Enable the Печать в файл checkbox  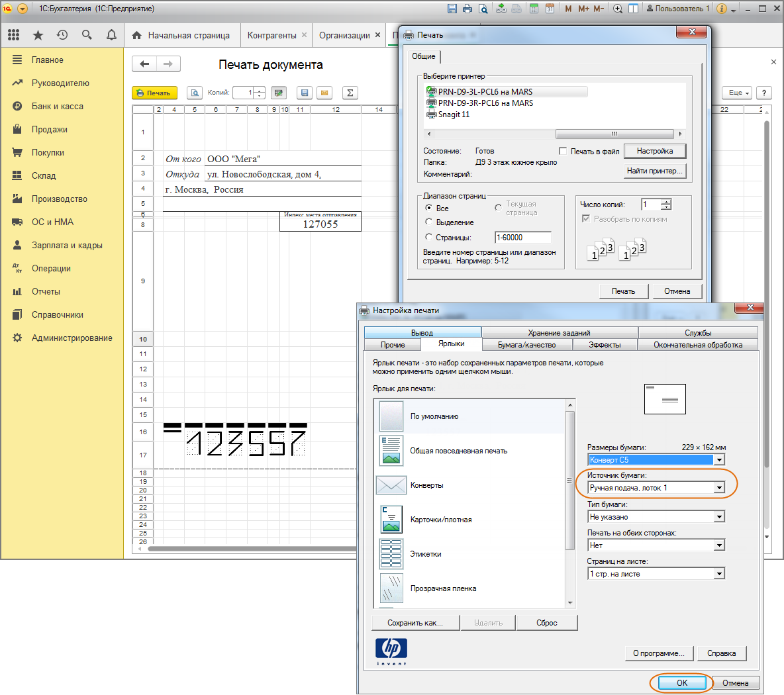[563, 152]
